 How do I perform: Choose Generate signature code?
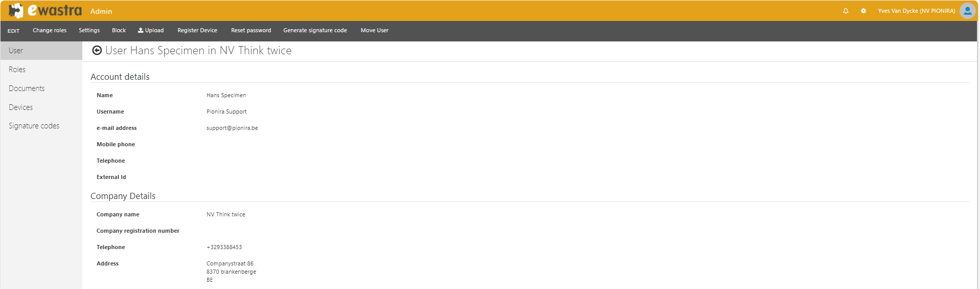coord(315,30)
